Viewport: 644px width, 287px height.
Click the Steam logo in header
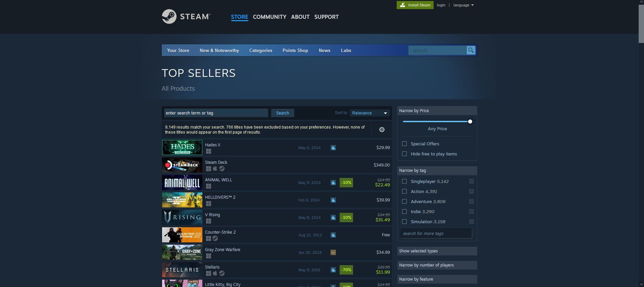(x=186, y=16)
